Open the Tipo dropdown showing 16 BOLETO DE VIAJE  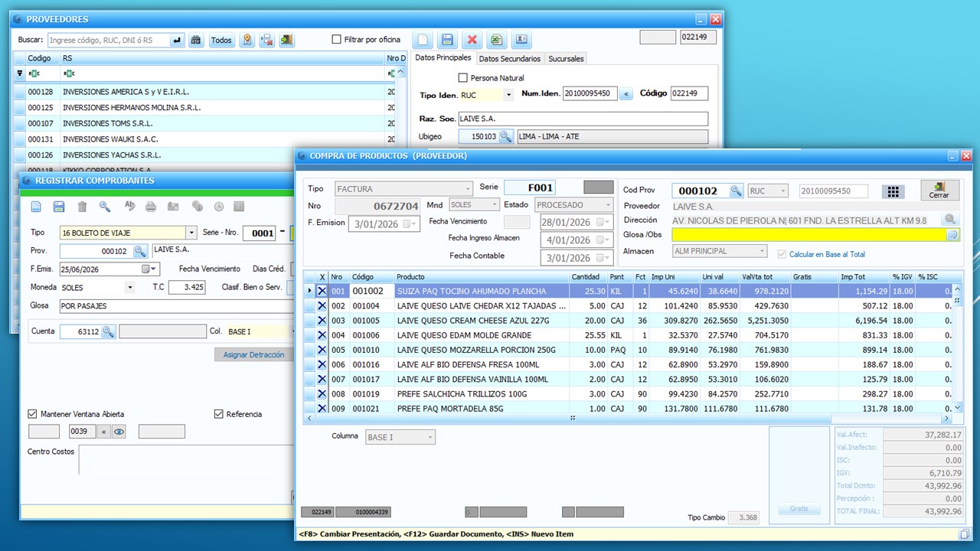tap(191, 233)
